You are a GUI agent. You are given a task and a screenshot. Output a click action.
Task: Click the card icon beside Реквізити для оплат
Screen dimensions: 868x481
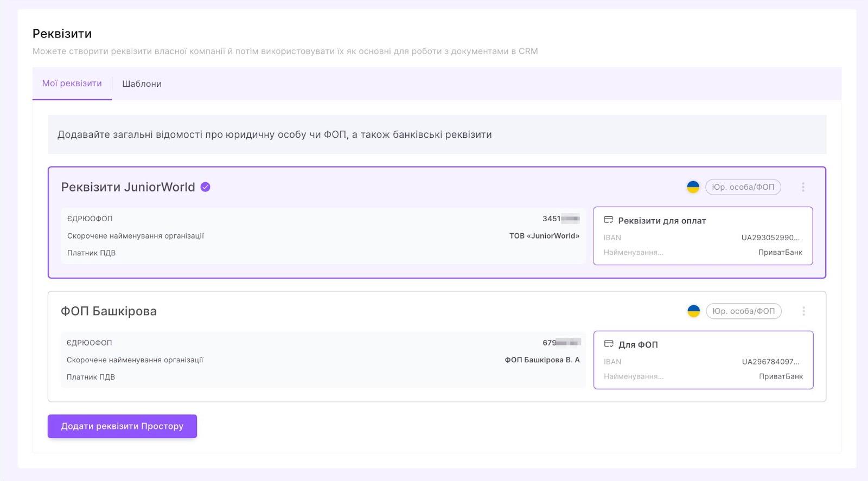(609, 220)
